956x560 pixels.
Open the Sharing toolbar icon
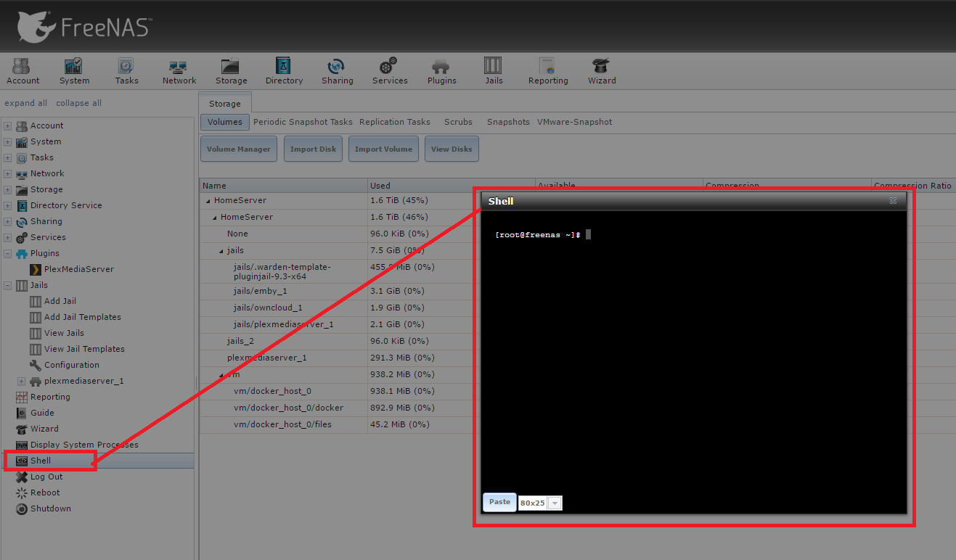pos(337,71)
